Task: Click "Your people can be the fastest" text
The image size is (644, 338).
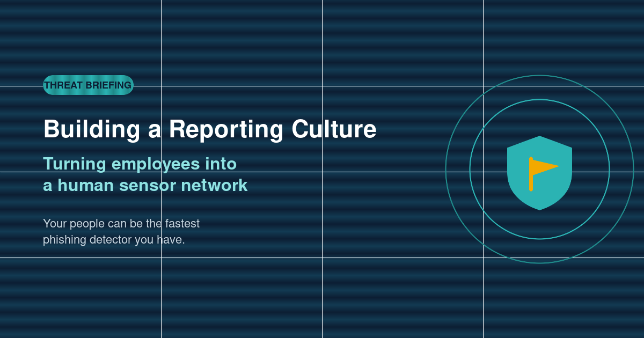Action: coord(121,223)
